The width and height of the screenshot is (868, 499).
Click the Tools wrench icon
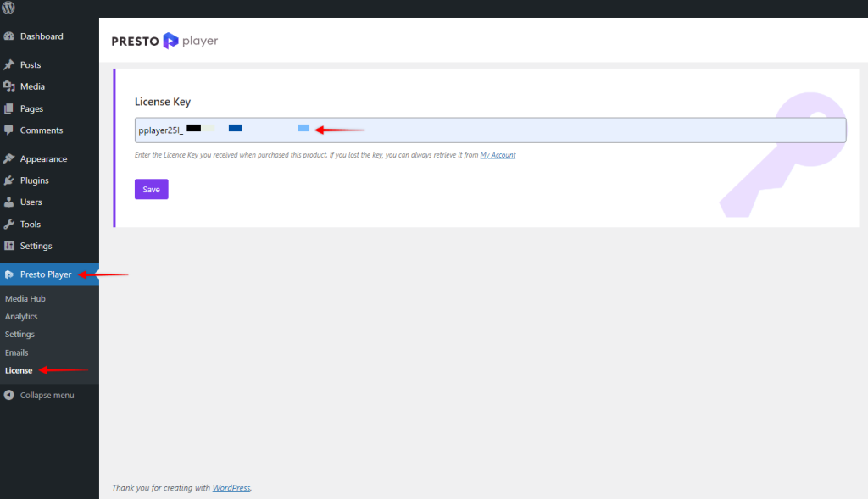pos(9,225)
